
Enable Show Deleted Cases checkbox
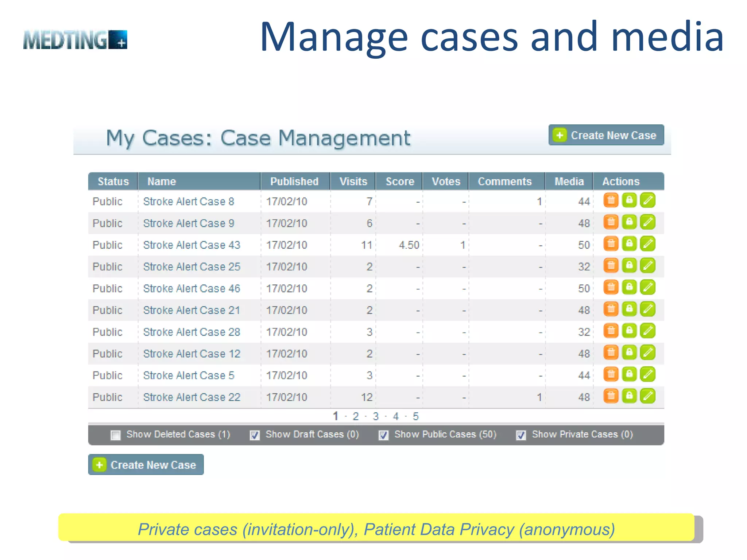(x=116, y=435)
